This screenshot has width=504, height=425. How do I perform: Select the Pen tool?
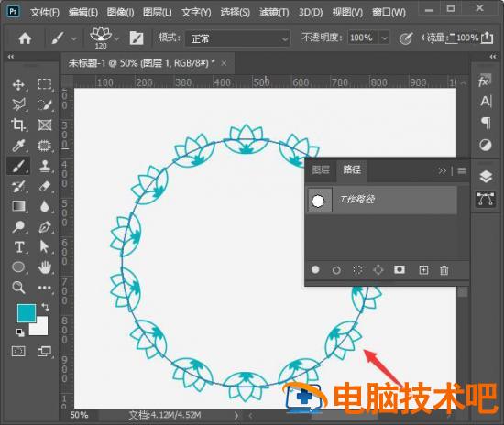pos(45,227)
